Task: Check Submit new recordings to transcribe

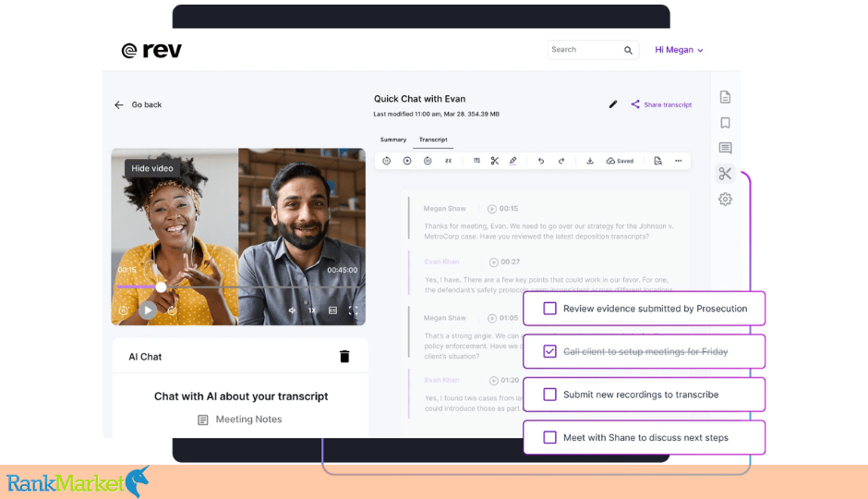Action: [x=549, y=395]
